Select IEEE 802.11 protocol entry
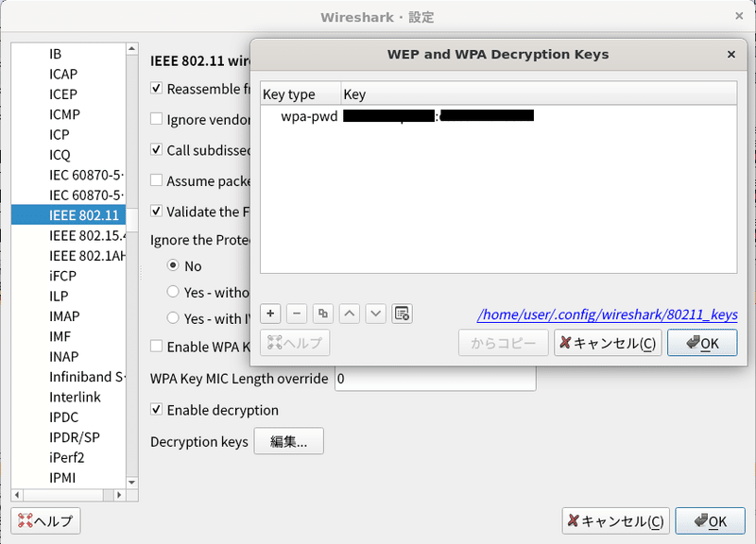This screenshot has height=544, width=756. click(x=68, y=215)
